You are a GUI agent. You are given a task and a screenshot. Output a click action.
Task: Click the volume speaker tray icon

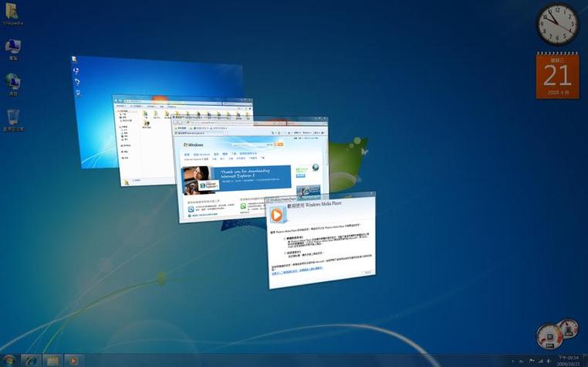pyautogui.click(x=549, y=361)
